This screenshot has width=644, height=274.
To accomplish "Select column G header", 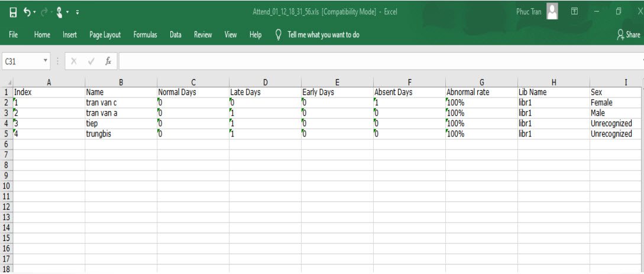I will 481,83.
